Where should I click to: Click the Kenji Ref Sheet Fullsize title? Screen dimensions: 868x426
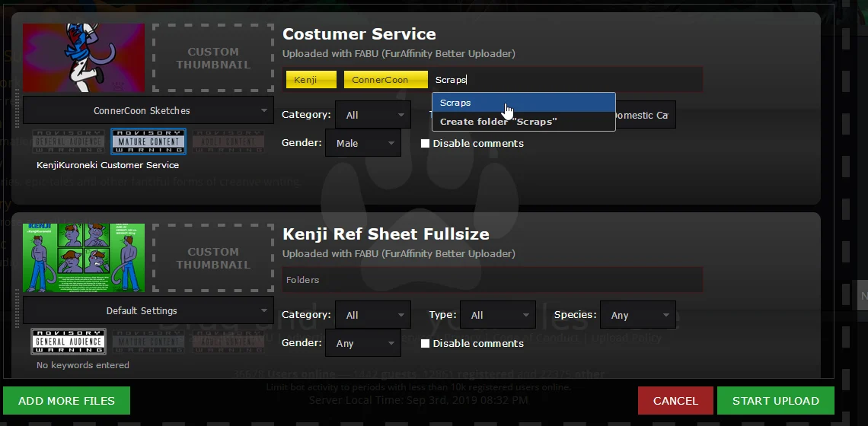pos(386,234)
